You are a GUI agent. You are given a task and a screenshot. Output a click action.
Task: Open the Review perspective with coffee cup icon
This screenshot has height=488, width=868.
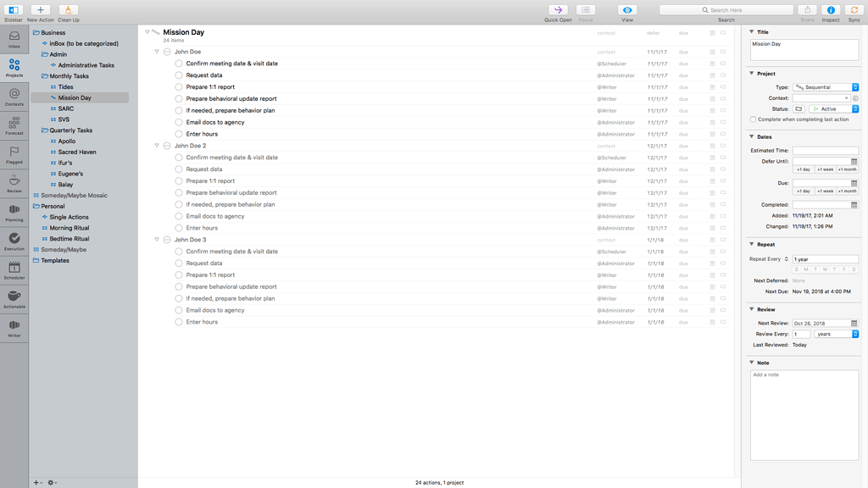(x=14, y=183)
